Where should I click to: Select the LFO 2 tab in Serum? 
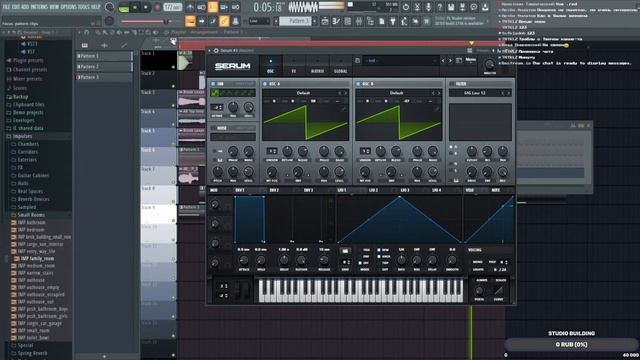tap(373, 190)
